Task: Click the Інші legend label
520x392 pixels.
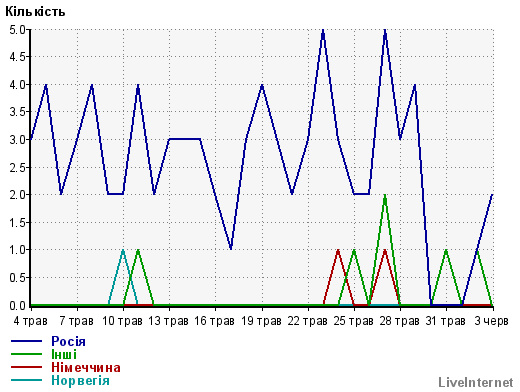Action: pyautogui.click(x=64, y=354)
